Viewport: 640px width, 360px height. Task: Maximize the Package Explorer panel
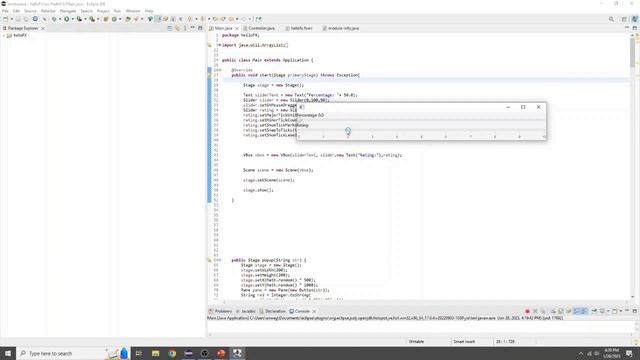pyautogui.click(x=200, y=28)
